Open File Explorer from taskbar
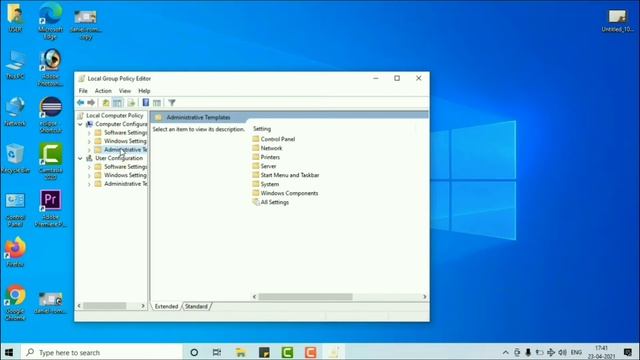This screenshot has height=360, width=640. point(240,352)
